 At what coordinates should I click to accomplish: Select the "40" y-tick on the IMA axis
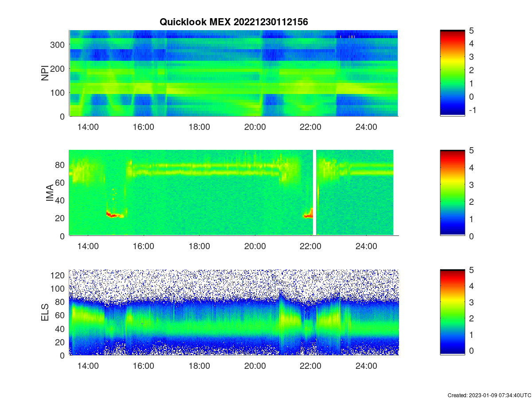click(60, 200)
